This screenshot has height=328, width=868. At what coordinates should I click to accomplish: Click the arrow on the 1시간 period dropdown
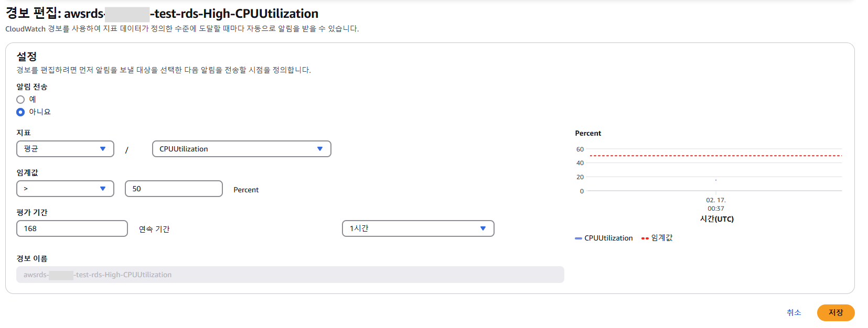[x=483, y=228]
